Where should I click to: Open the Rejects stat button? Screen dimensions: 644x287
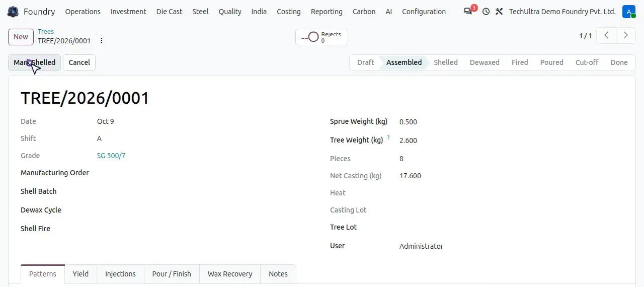click(321, 37)
